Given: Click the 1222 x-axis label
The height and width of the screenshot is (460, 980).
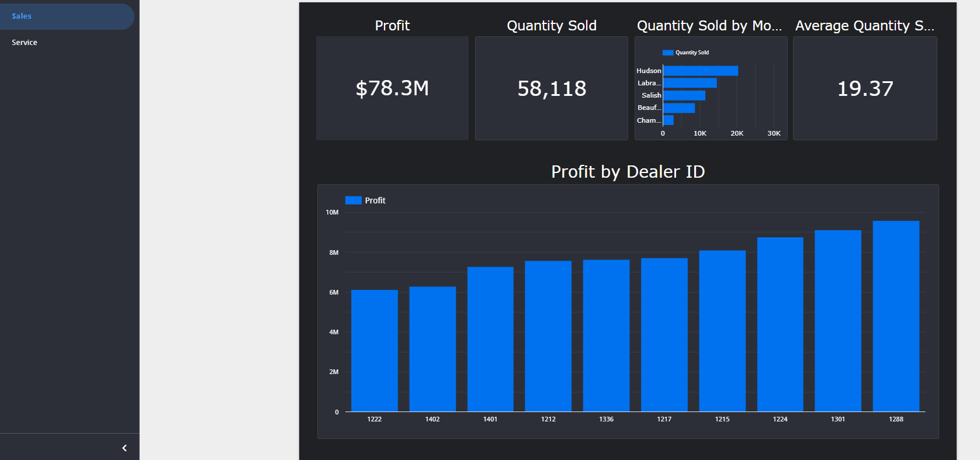Looking at the screenshot, I should click(x=375, y=419).
